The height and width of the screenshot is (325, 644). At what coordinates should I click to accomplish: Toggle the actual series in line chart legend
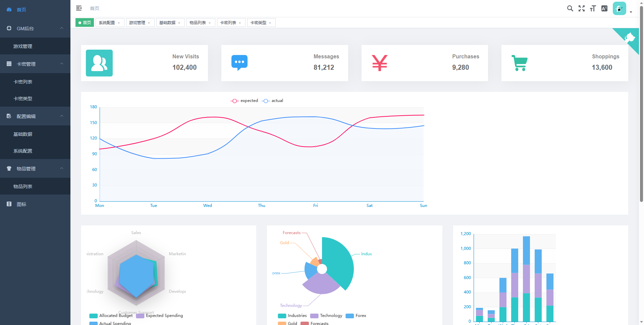point(272,101)
